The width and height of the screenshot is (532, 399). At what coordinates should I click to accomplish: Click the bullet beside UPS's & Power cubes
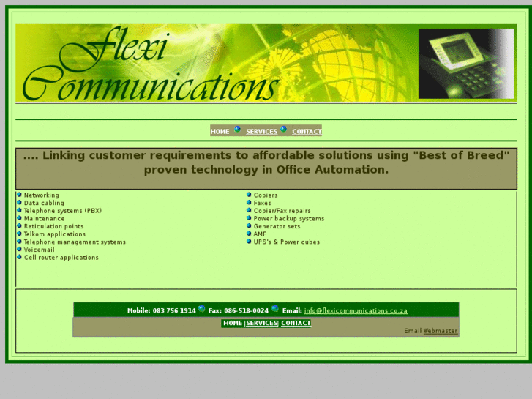(x=249, y=242)
